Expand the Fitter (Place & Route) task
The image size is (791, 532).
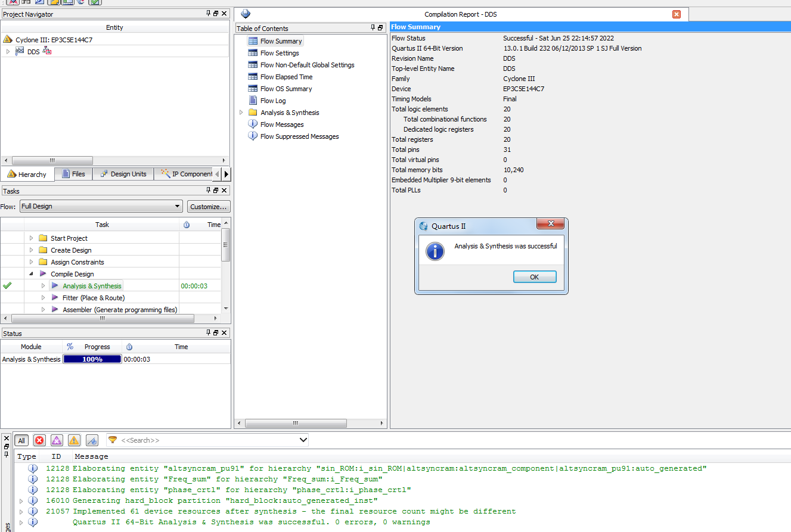point(43,298)
